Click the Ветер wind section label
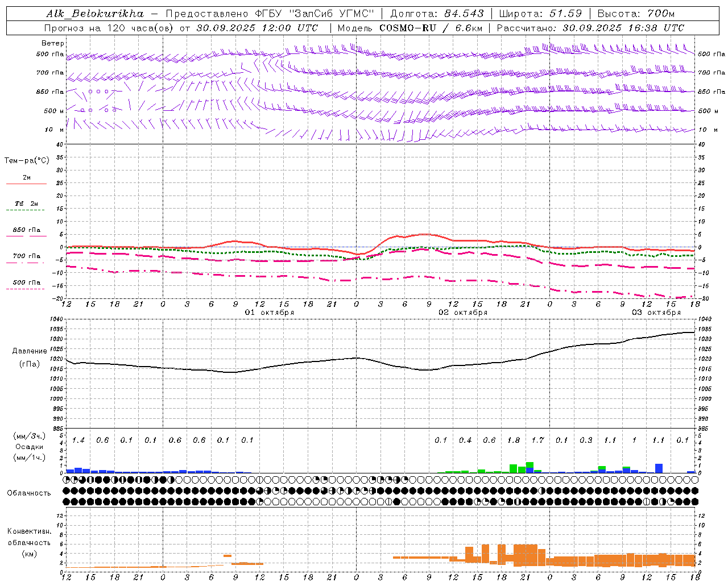Viewport: 728px width, 582px height. 53,43
